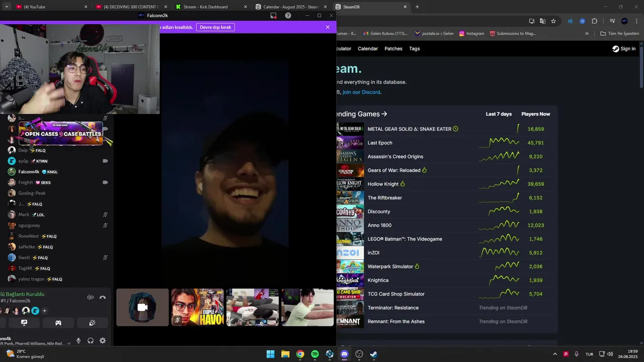Toggle Discord headphone deafen
644x362 pixels.
point(91,340)
